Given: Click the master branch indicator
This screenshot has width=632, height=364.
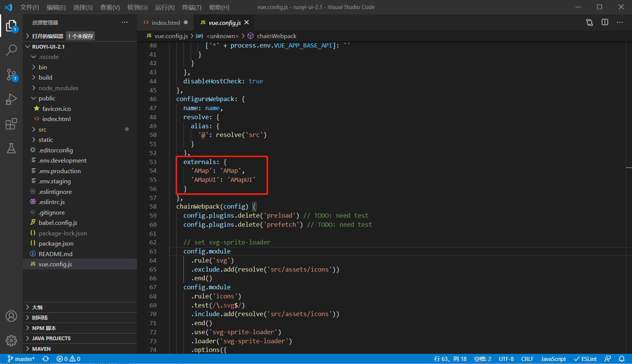Looking at the screenshot, I should tap(21, 359).
